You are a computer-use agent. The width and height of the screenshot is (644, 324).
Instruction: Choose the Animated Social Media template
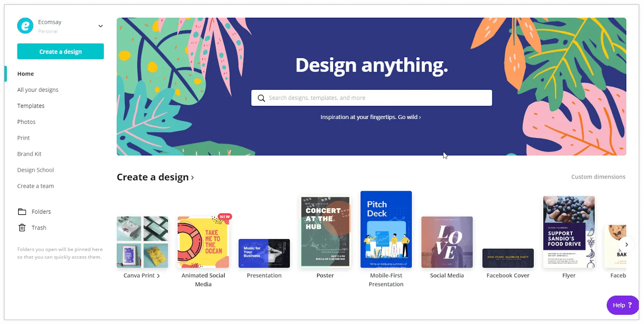203,242
